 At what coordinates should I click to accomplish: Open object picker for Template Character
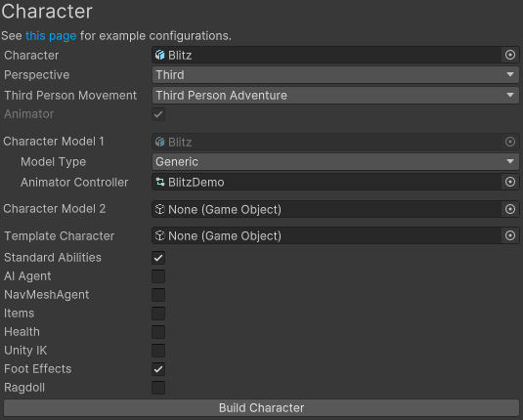[x=510, y=236]
